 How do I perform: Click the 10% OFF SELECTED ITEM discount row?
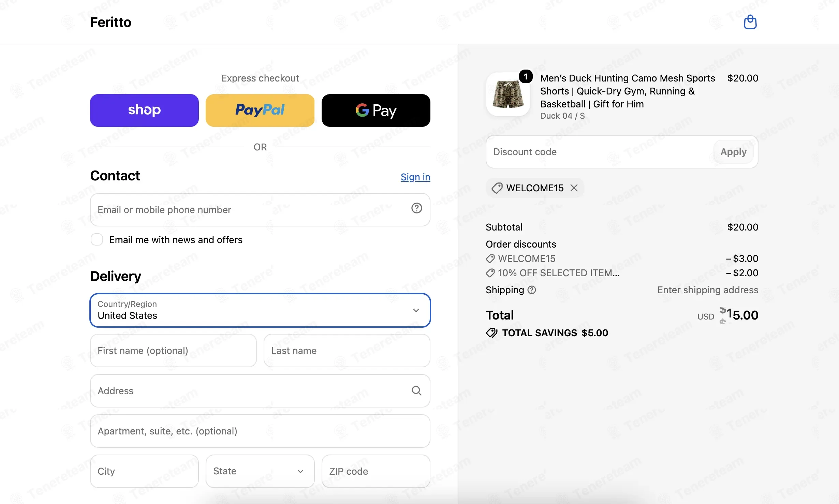point(622,273)
